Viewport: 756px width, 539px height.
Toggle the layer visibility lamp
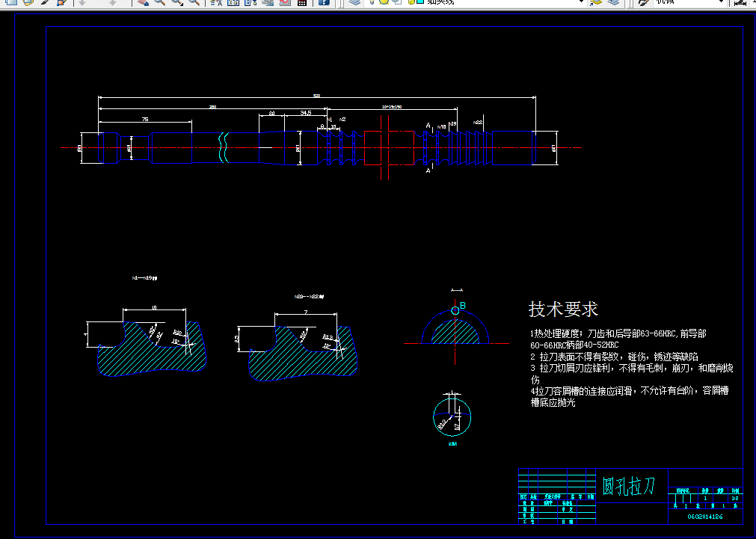(x=372, y=3)
